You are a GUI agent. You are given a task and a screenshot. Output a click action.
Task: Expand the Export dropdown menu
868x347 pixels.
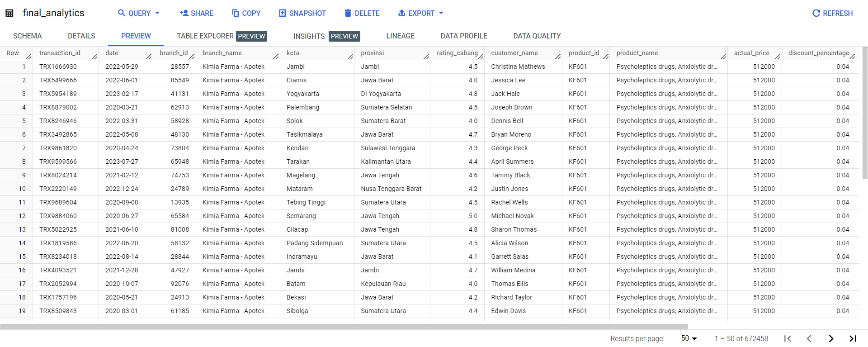coord(441,13)
